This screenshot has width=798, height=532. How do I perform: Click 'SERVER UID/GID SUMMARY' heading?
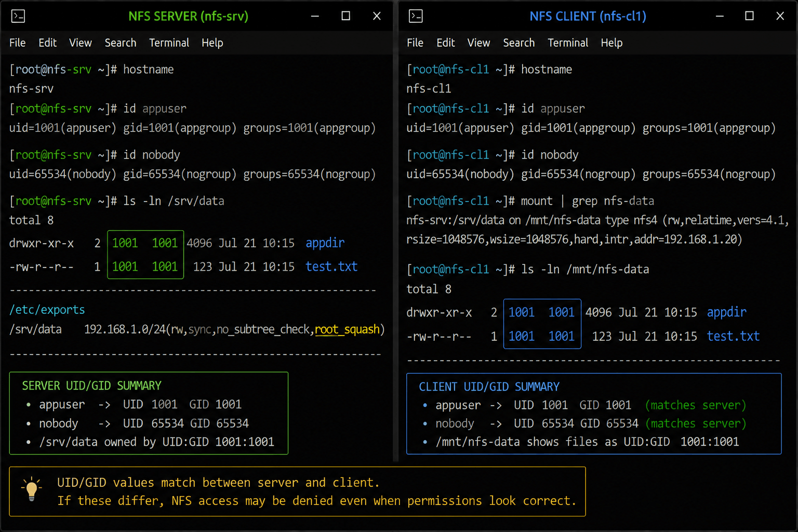click(91, 385)
